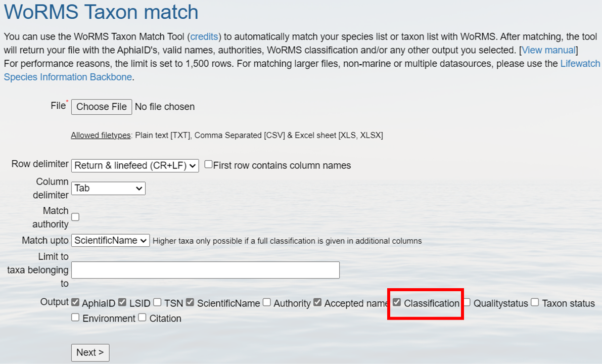This screenshot has width=602, height=364.
Task: Uncheck the ScientificName output checkbox
Action: click(x=190, y=302)
